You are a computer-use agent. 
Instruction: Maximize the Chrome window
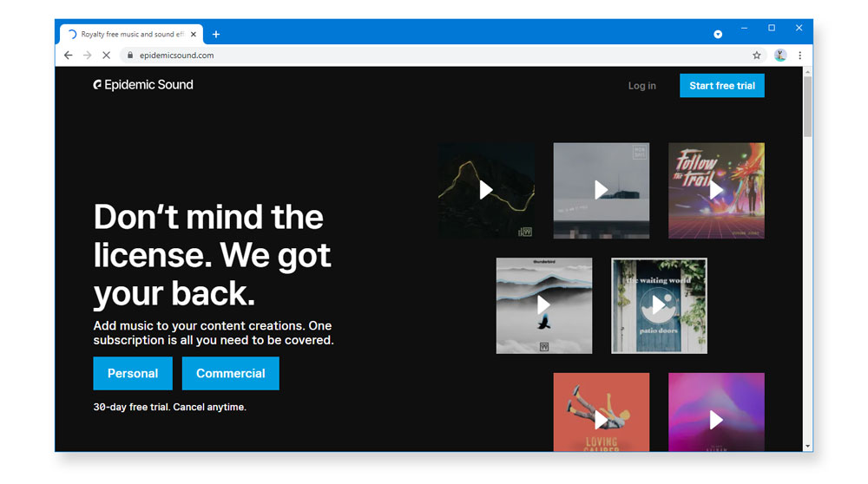pos(772,28)
